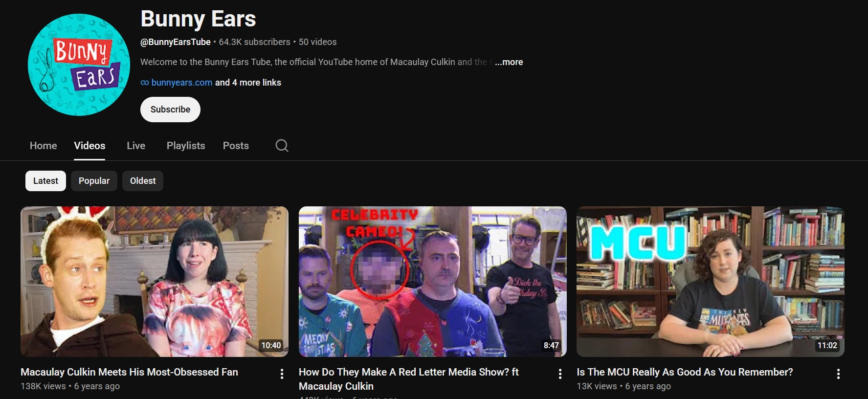The width and height of the screenshot is (868, 399).
Task: Click '138K views • 6 years ago' text
Action: pos(70,386)
